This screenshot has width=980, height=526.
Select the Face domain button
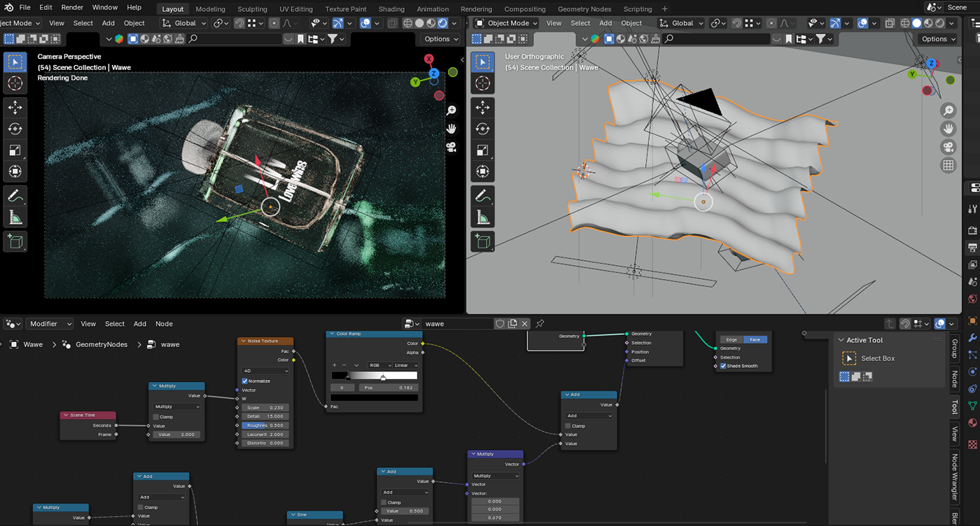755,340
